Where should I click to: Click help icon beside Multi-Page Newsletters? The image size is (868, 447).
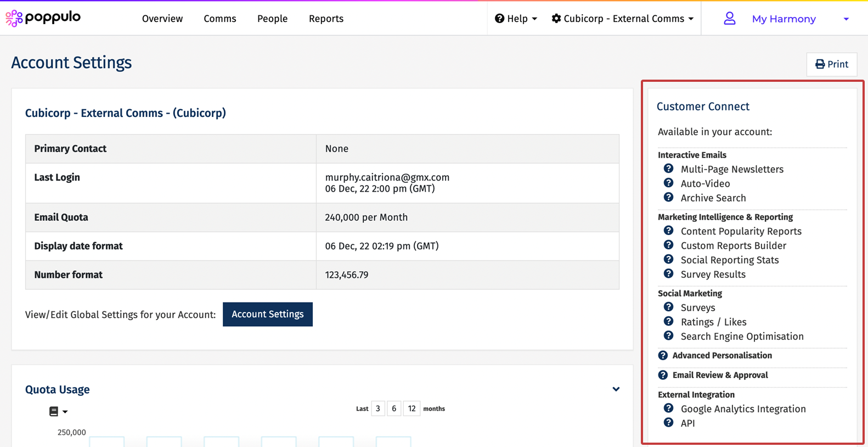click(x=668, y=169)
